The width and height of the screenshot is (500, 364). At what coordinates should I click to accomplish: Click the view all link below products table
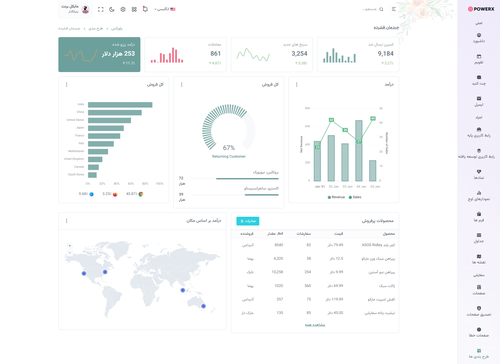point(315,325)
